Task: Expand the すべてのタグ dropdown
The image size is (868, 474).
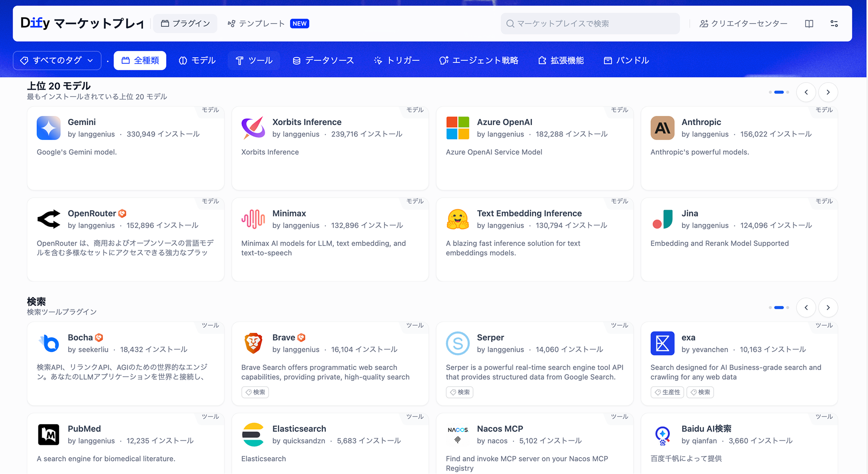Action: click(57, 61)
